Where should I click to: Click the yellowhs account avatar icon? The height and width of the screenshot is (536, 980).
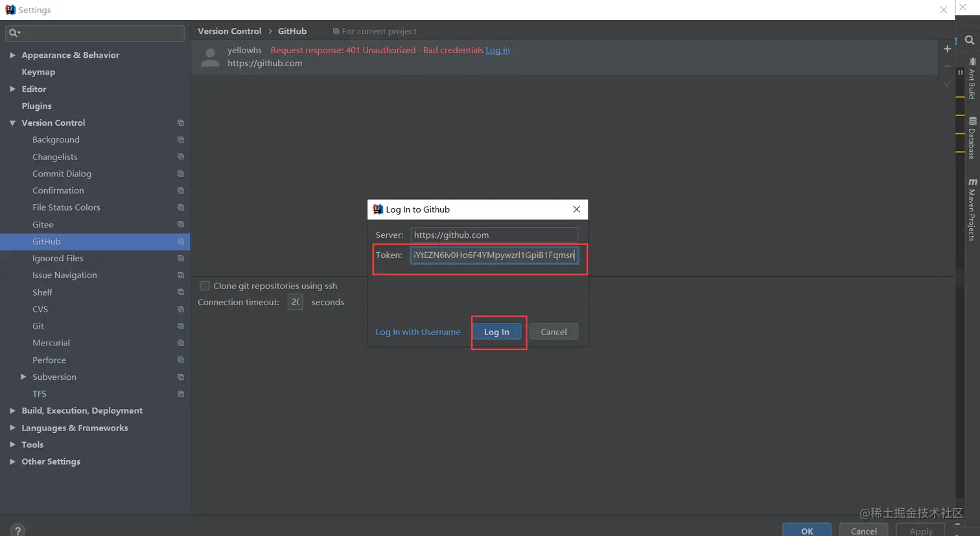click(210, 57)
